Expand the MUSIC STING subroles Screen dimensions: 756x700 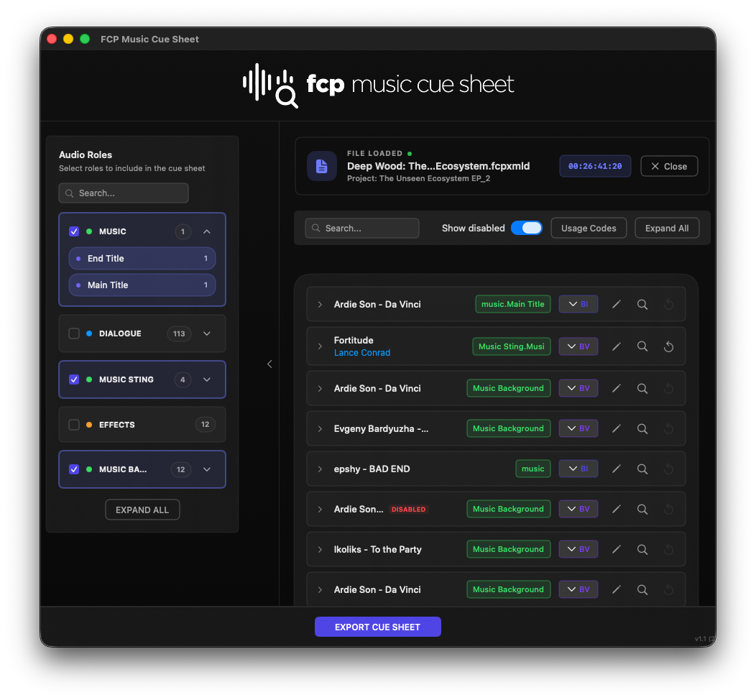pyautogui.click(x=207, y=379)
